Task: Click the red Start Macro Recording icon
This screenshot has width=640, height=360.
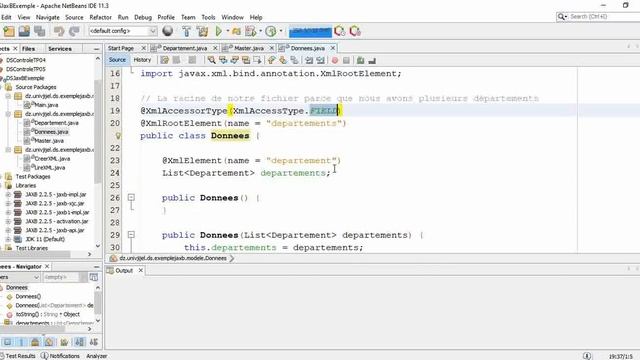Action: (335, 60)
